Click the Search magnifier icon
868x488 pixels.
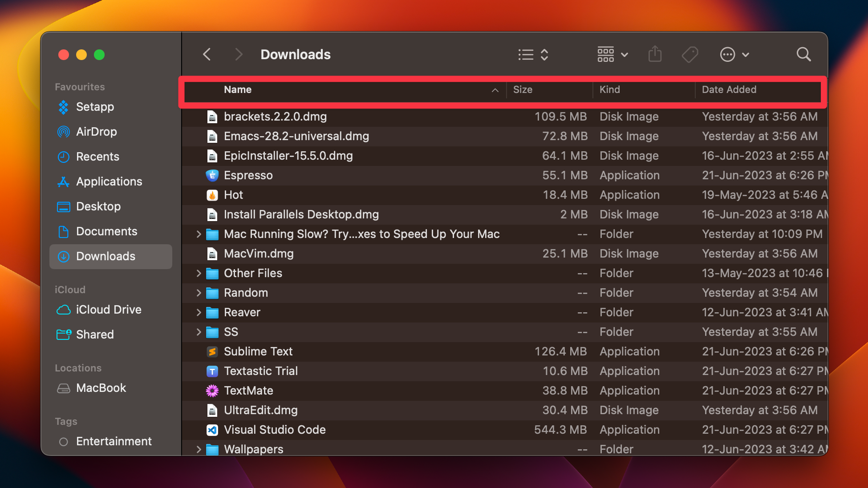tap(803, 54)
